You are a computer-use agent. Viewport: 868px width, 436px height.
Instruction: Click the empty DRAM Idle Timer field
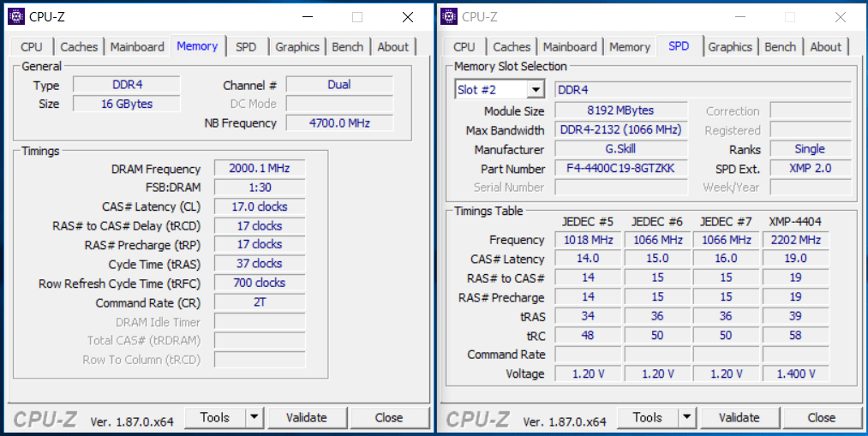coord(260,321)
